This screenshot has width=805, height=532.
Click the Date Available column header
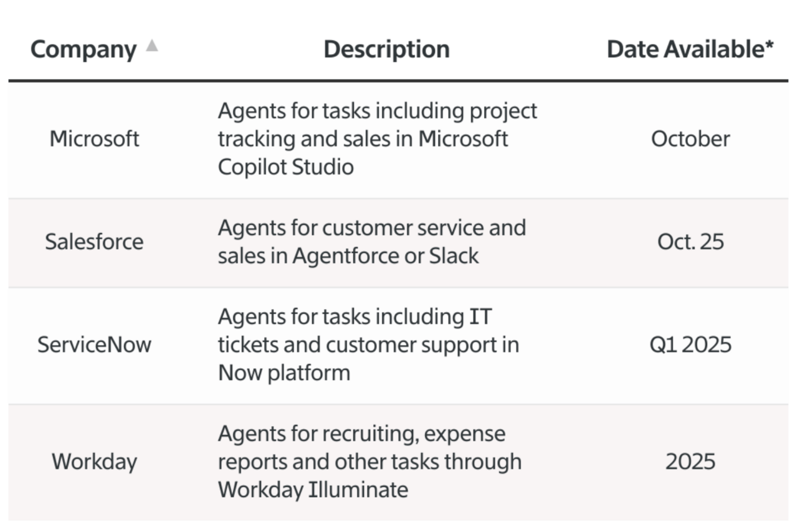coord(690,49)
